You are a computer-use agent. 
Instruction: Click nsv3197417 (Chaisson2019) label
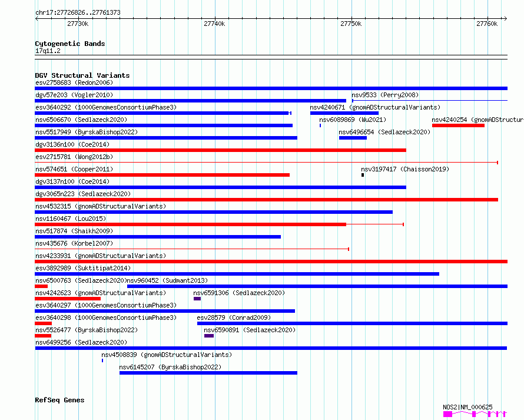point(405,169)
